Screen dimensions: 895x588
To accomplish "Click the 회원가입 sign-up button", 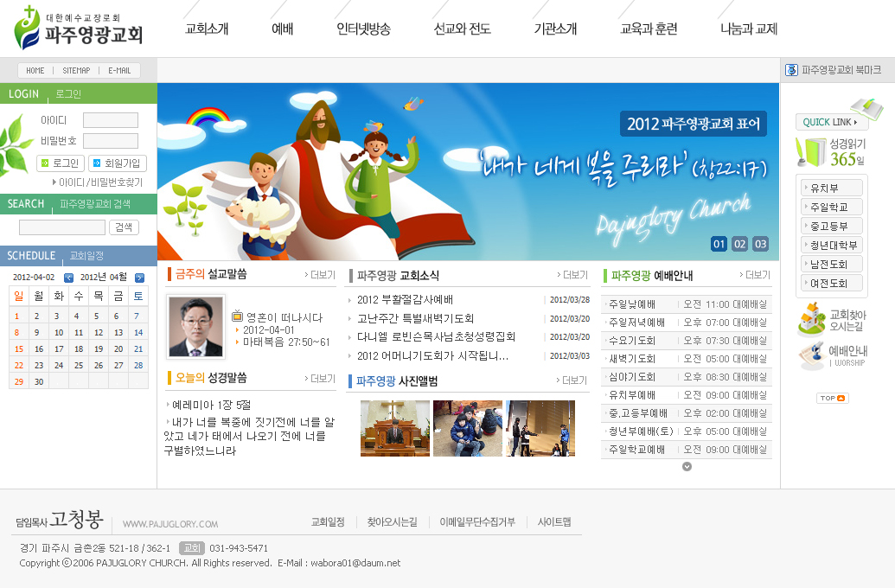I will (117, 163).
